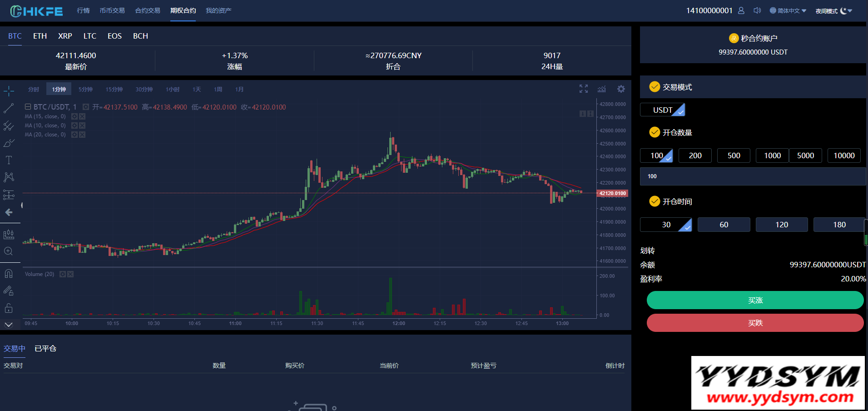
Task: Click the zoom-in magnifier tool
Action: click(9, 251)
